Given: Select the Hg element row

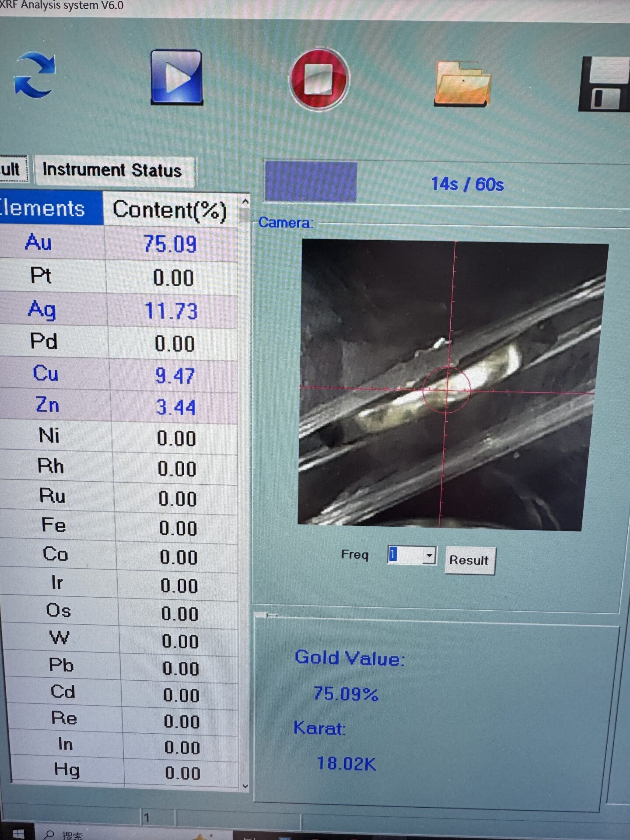Looking at the screenshot, I should pos(124,771).
